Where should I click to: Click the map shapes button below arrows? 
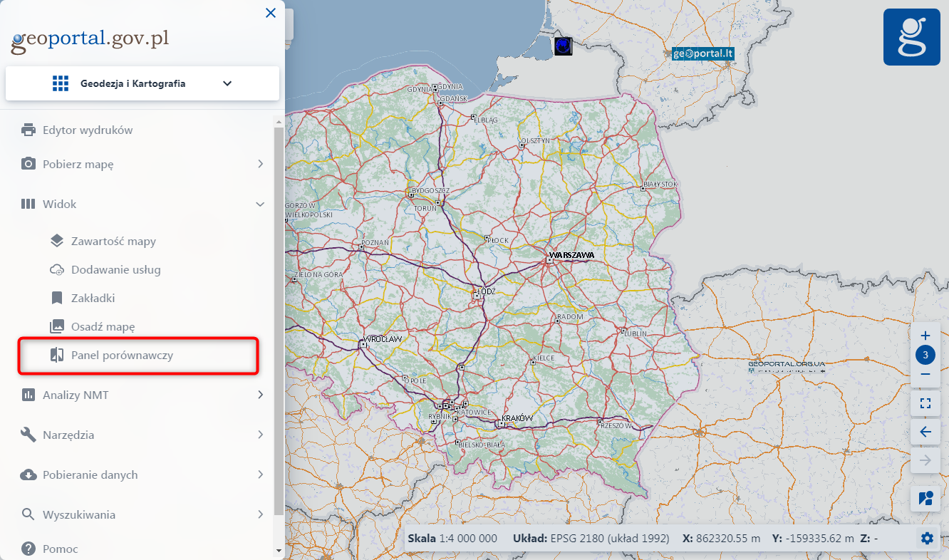click(925, 499)
